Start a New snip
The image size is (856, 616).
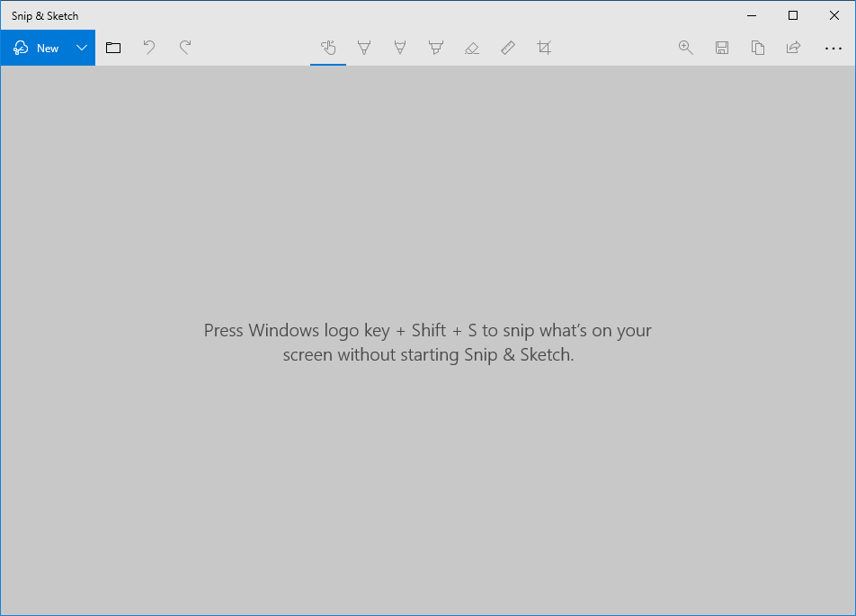point(35,48)
